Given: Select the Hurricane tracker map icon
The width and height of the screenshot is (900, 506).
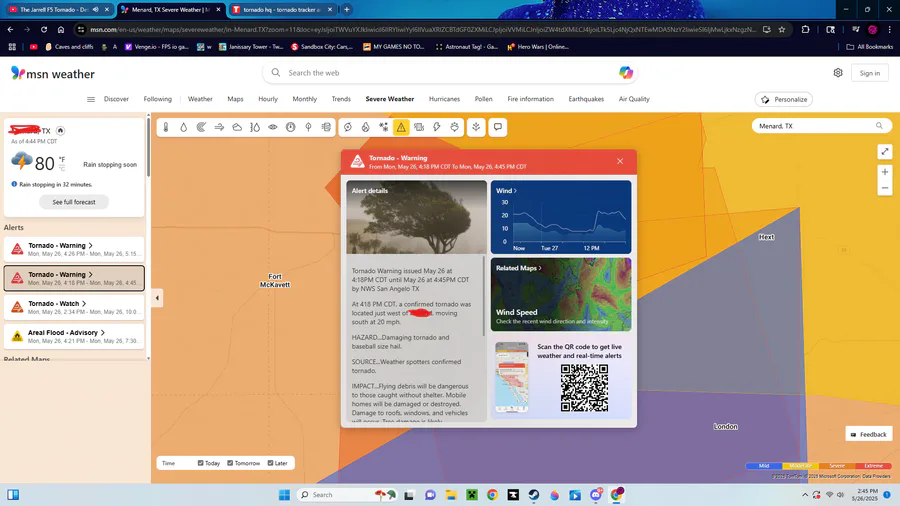Looking at the screenshot, I should pos(348,127).
